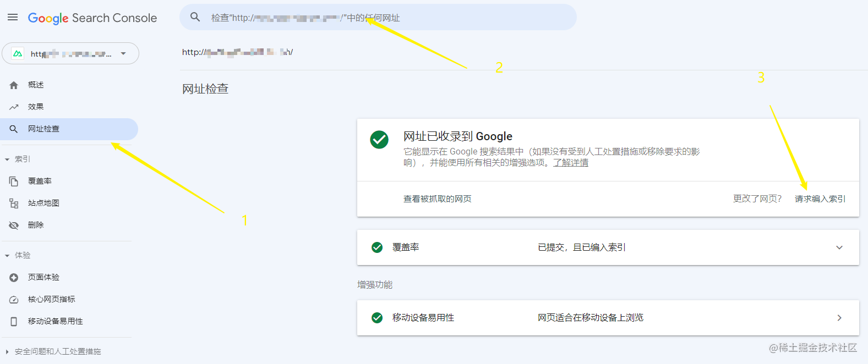This screenshot has height=364, width=868.
Task: Open the 了解详情 link
Action: [571, 163]
